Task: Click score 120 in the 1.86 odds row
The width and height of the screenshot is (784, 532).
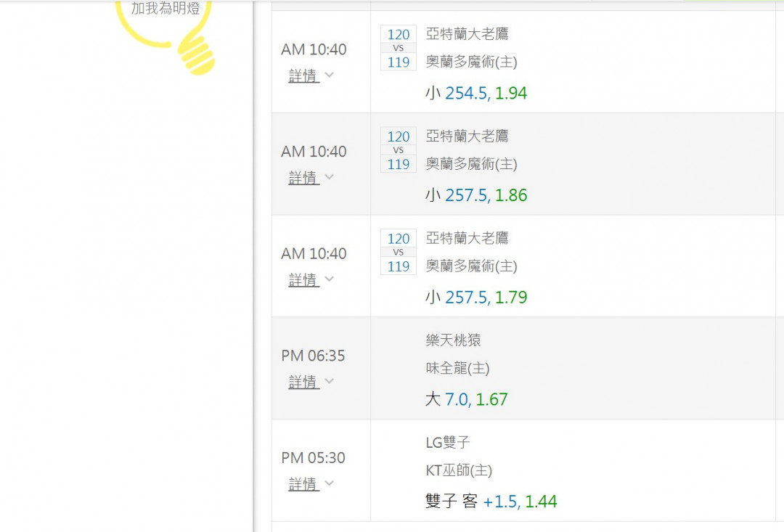Action: [399, 136]
